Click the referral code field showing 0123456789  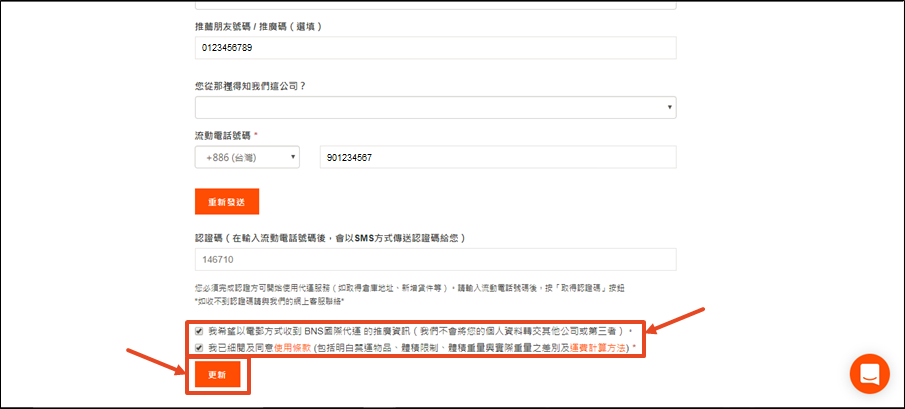coord(435,48)
